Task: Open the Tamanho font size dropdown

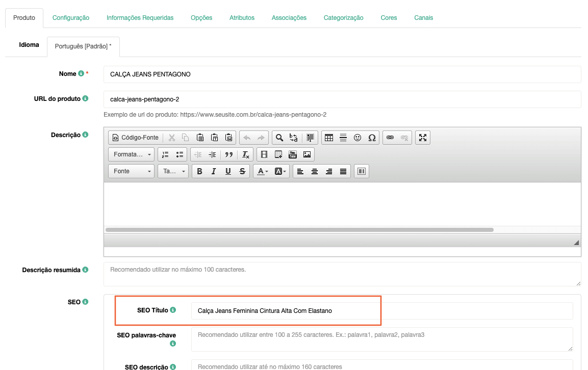Action: pyautogui.click(x=173, y=171)
